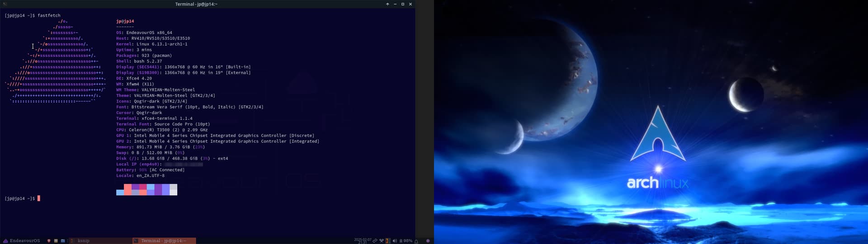Activate the Terminal - jp@jp14 taskbar button

164,241
